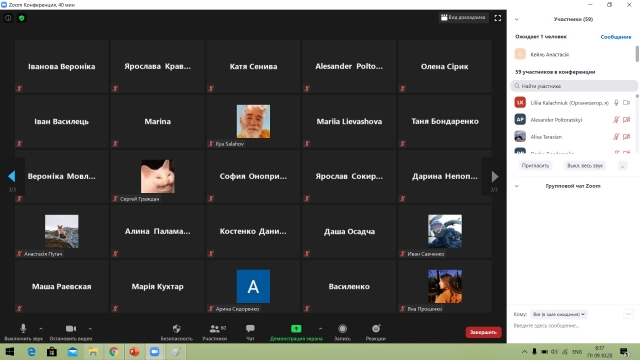Collapse the Zoom group chat chevron

(516, 186)
